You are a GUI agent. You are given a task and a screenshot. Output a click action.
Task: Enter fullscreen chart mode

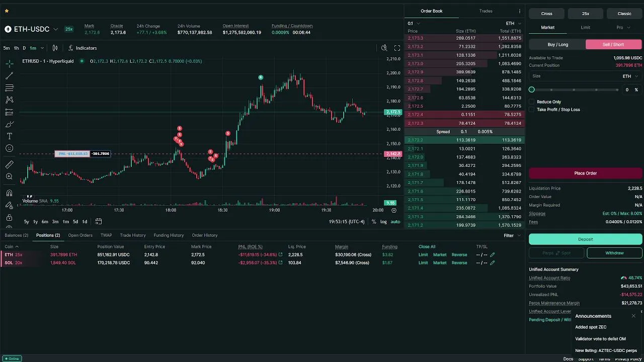click(x=397, y=48)
